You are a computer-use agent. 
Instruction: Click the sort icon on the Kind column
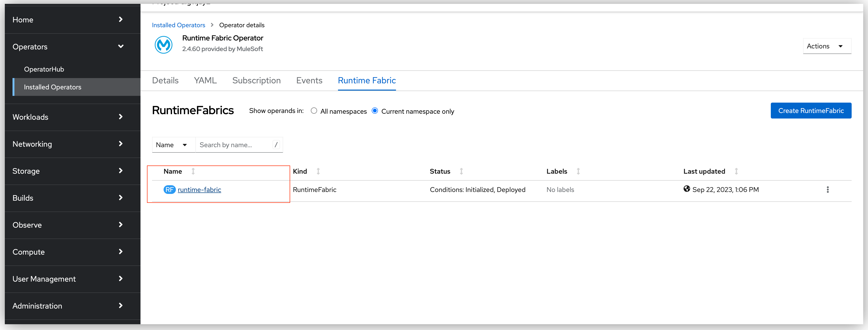(318, 171)
